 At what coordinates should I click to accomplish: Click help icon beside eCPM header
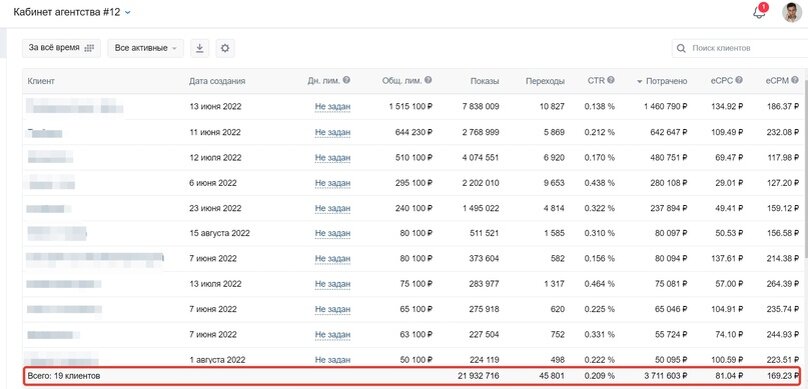(x=795, y=80)
